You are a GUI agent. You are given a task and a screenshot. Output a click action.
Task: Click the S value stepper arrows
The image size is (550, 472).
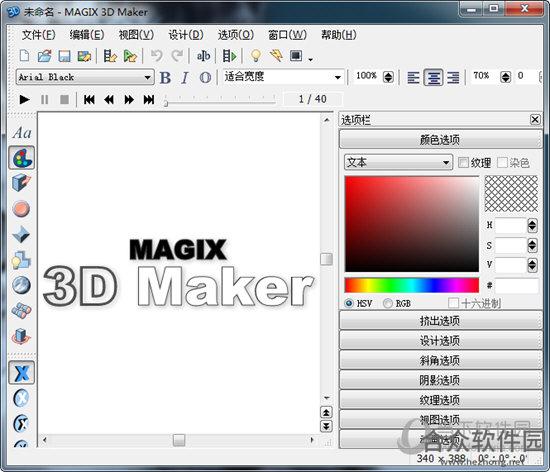tap(532, 245)
